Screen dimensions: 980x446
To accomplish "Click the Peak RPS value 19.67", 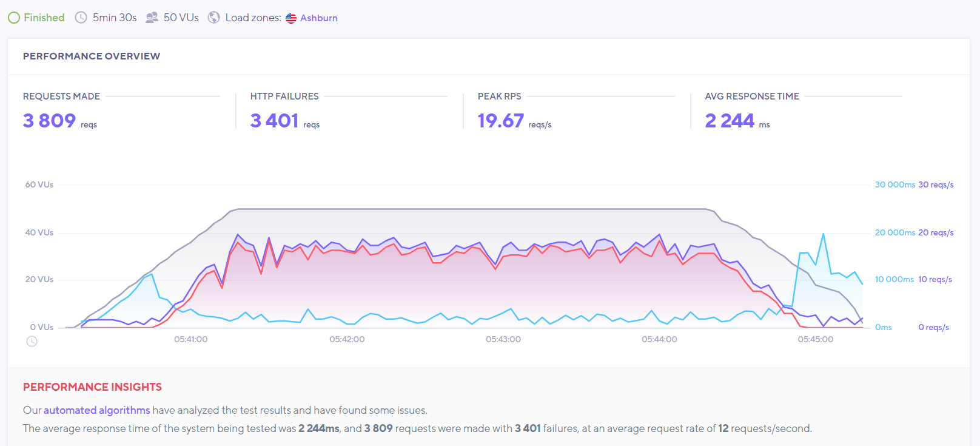I will (500, 121).
